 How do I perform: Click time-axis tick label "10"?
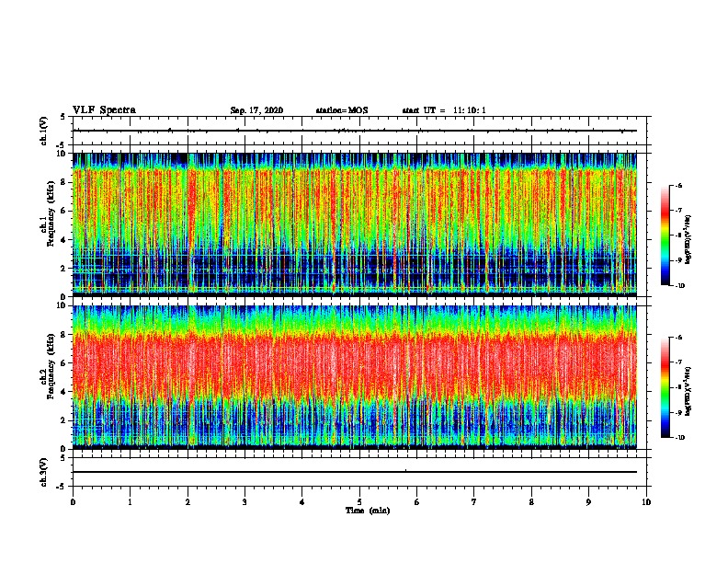646,502
